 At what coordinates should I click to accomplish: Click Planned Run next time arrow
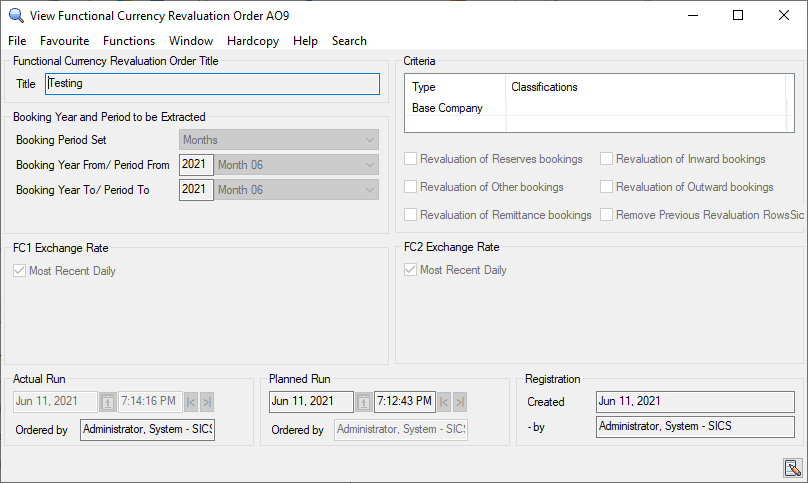460,402
